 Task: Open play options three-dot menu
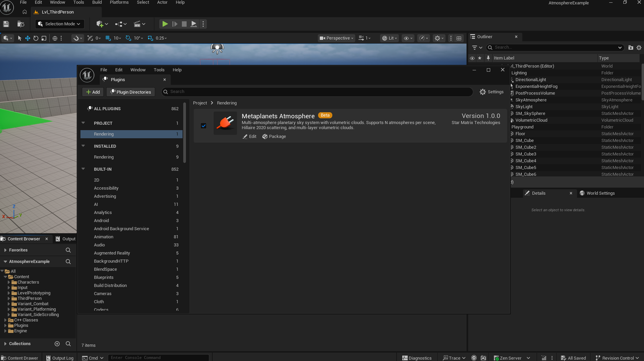click(202, 24)
